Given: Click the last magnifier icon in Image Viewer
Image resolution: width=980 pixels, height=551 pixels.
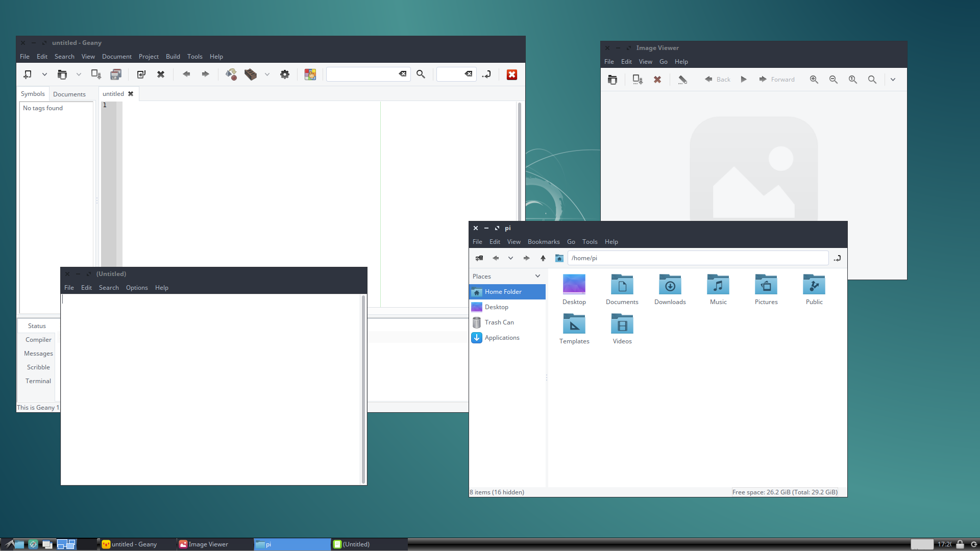Looking at the screenshot, I should (x=872, y=80).
